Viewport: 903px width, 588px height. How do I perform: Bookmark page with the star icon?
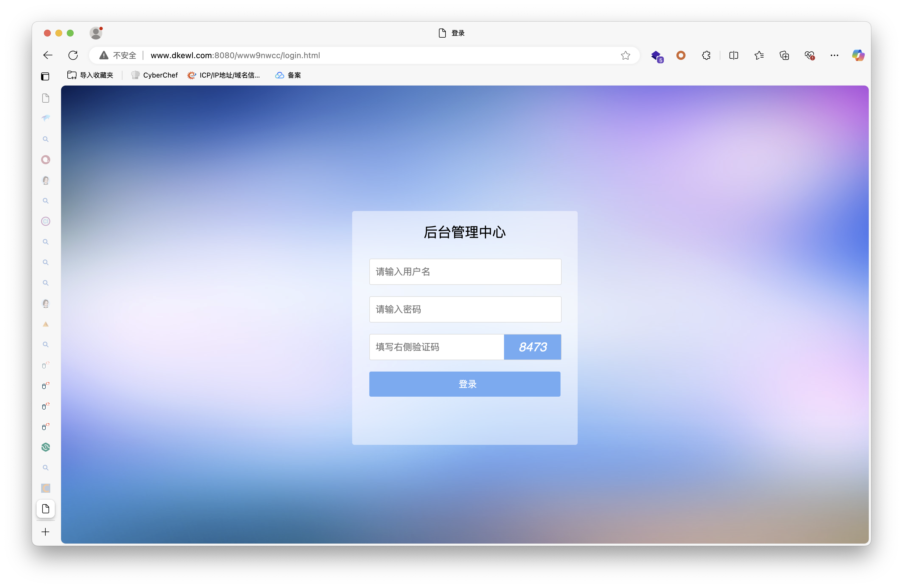point(625,56)
